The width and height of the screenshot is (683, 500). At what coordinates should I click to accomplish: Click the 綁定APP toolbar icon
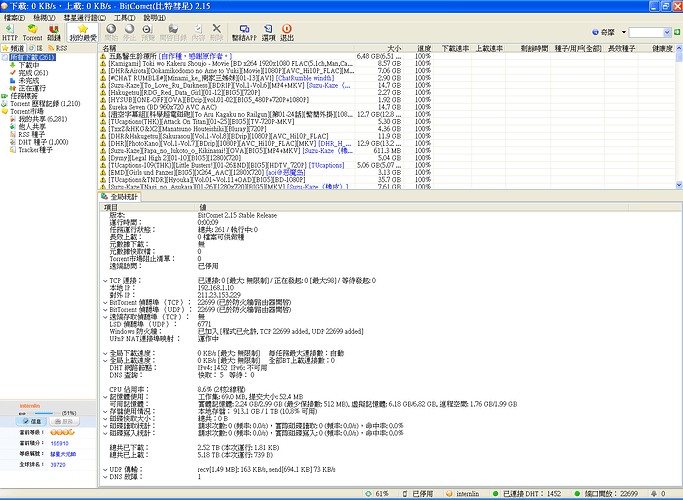click(x=244, y=33)
